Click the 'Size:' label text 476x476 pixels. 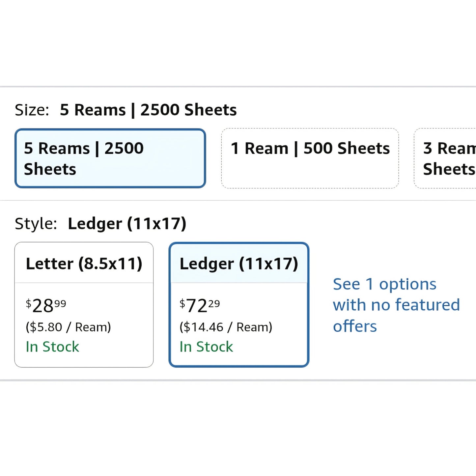click(32, 110)
